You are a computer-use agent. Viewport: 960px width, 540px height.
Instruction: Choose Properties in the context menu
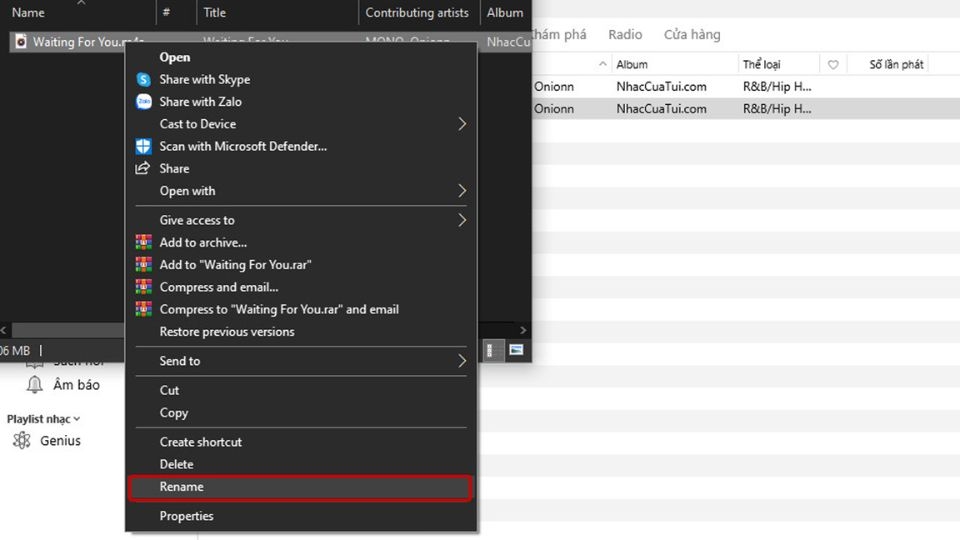[x=300, y=516]
